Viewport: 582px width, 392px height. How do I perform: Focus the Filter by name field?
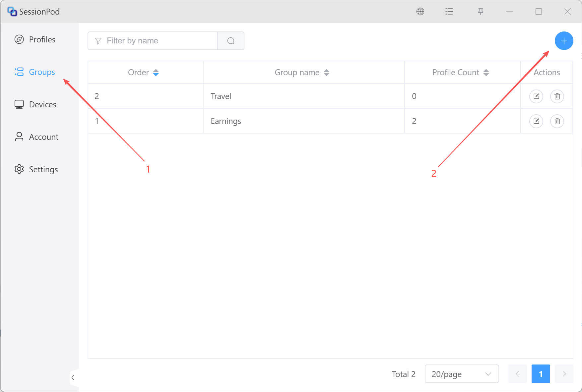tap(152, 41)
